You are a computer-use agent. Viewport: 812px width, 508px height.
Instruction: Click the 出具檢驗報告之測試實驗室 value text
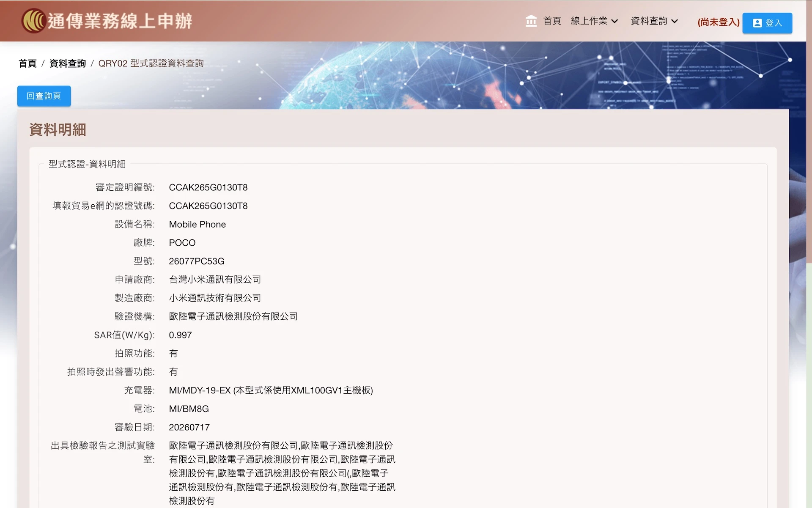click(282, 473)
